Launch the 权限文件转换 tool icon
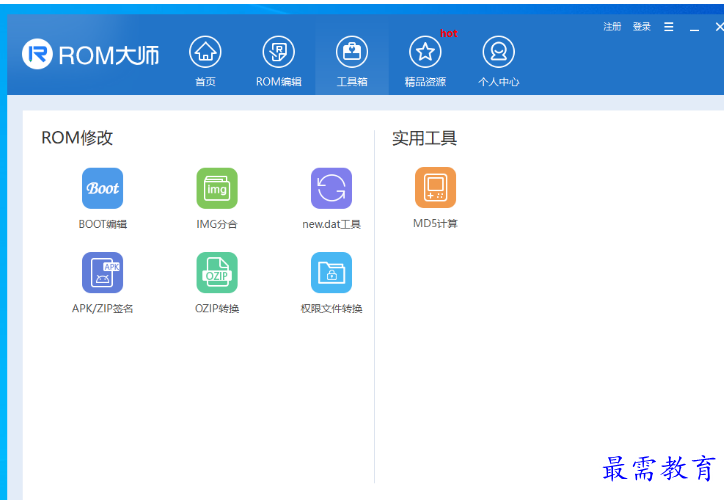This screenshot has height=500, width=724. coord(332,272)
